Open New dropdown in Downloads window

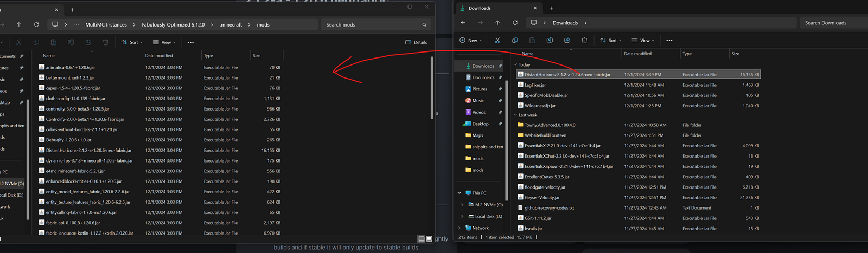[x=470, y=40]
